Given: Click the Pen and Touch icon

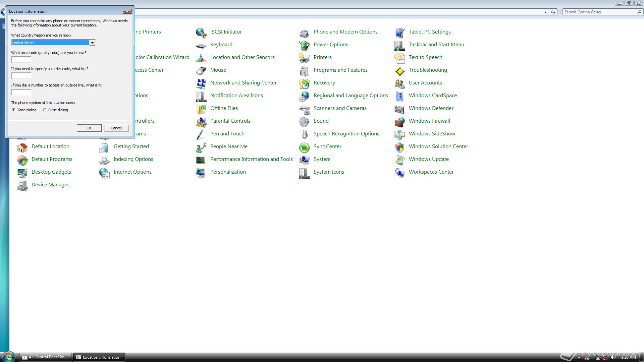Looking at the screenshot, I should coord(201,134).
